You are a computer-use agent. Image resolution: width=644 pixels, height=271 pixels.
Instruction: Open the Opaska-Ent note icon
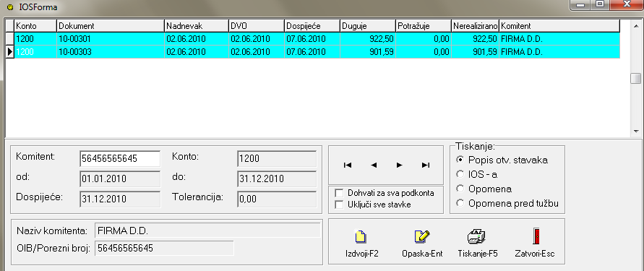[x=421, y=236]
